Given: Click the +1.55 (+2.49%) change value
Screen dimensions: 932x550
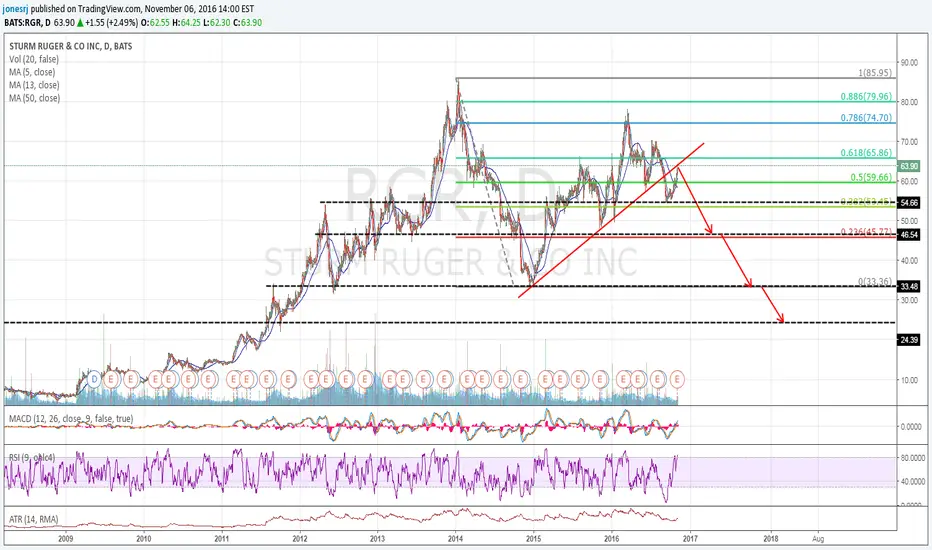Looking at the screenshot, I should click(111, 23).
